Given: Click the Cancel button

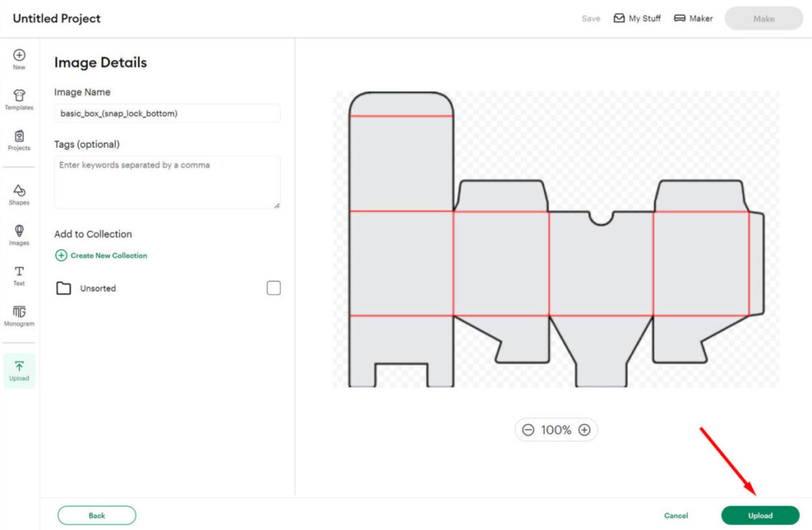Looking at the screenshot, I should [676, 516].
